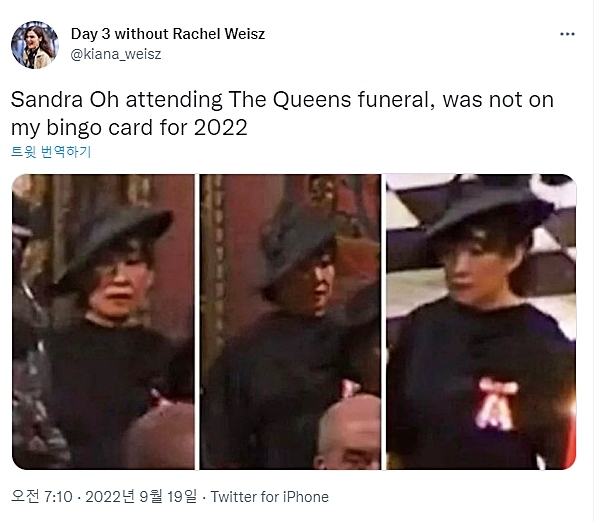The width and height of the screenshot is (598, 522).
Task: Click the 트윗 번역하기 translate tweet link
Action: [51, 152]
